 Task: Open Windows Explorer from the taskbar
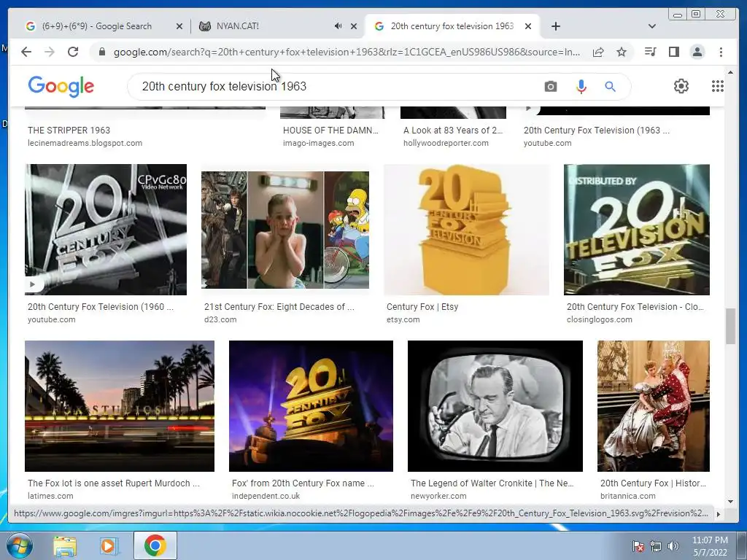(x=64, y=546)
